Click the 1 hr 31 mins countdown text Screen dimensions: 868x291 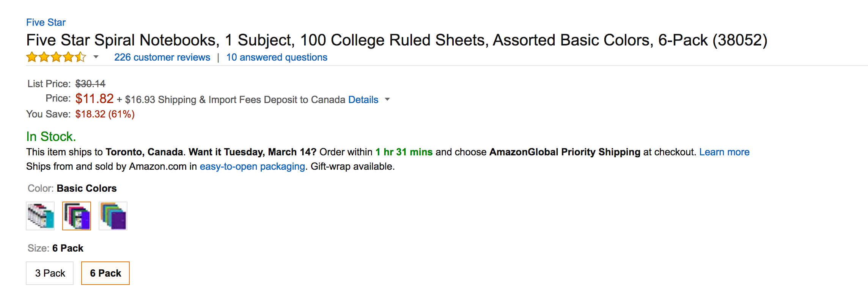404,152
